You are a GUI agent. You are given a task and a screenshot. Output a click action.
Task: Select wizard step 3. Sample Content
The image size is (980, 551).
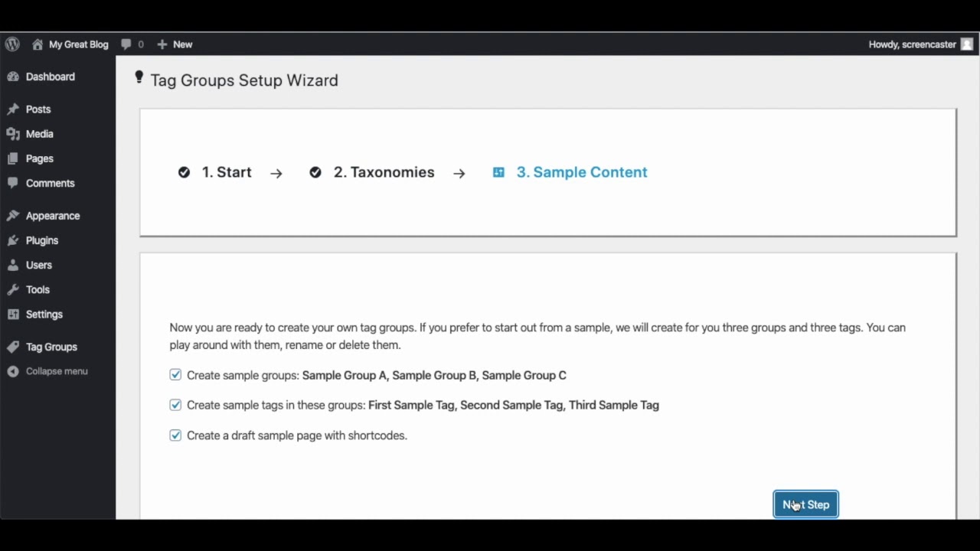click(x=582, y=172)
